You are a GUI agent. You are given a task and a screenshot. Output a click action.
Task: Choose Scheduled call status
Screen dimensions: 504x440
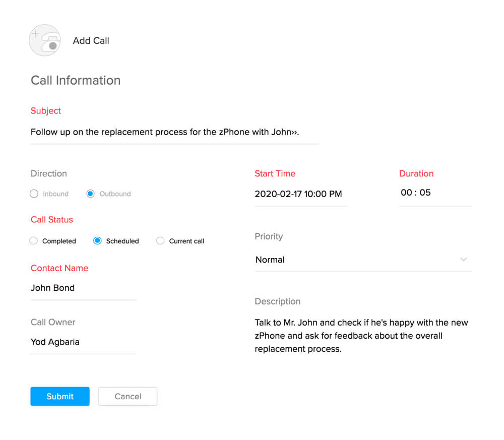click(x=97, y=241)
